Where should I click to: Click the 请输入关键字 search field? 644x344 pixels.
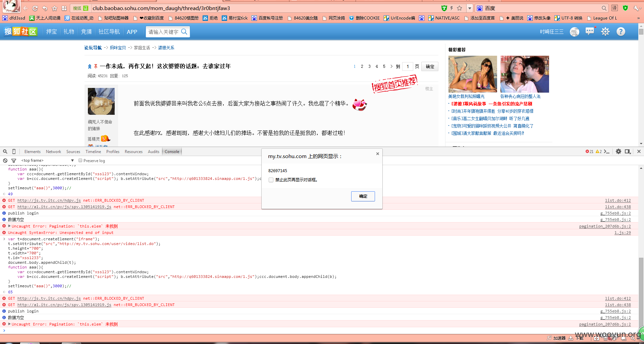164,32
